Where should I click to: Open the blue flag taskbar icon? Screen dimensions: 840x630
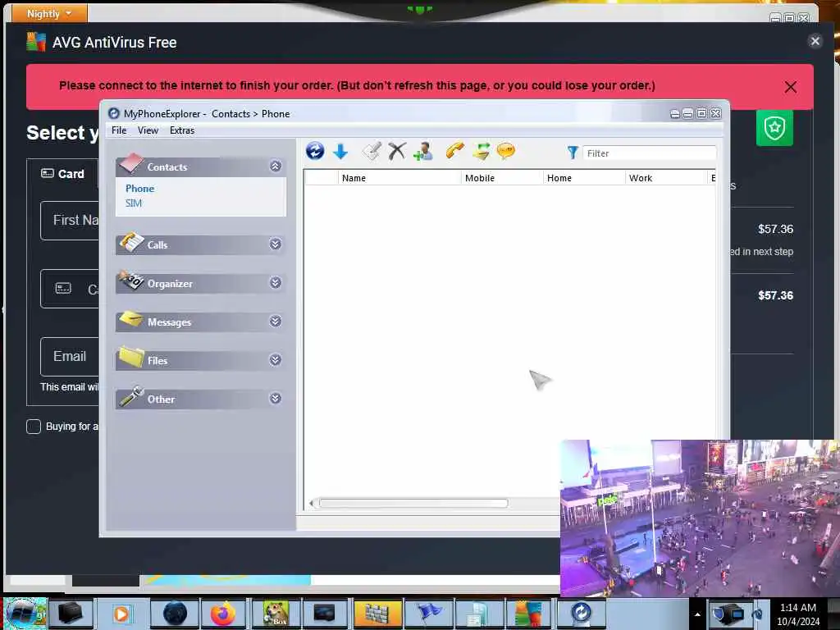point(428,614)
